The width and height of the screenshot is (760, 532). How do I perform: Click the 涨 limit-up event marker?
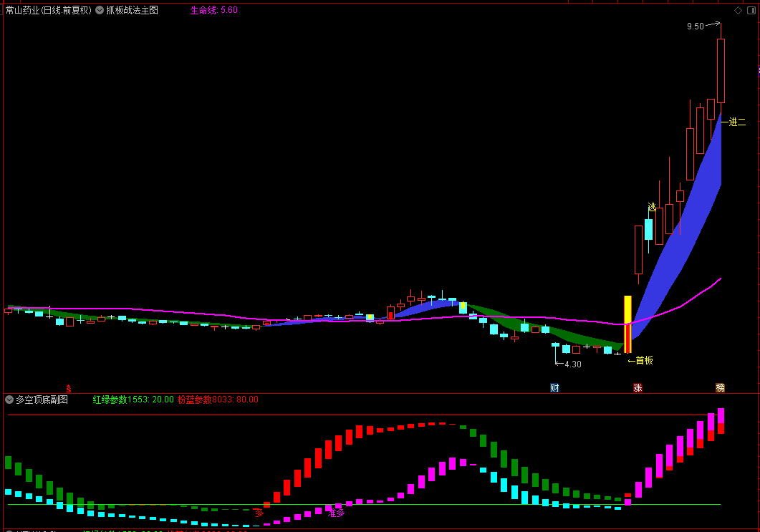638,387
